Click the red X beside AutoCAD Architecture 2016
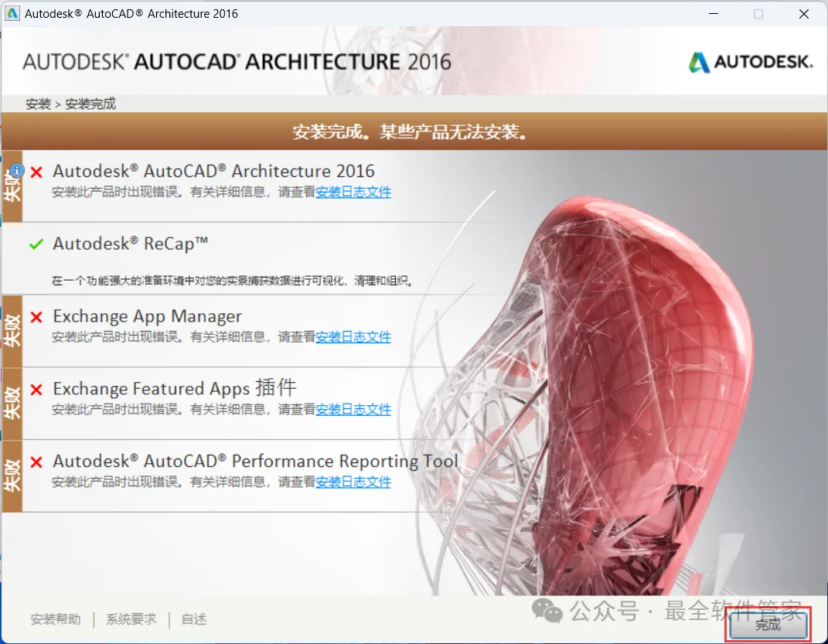 pyautogui.click(x=36, y=172)
